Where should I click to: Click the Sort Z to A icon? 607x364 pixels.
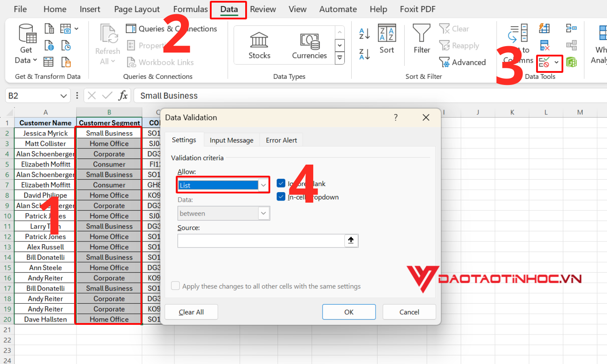click(365, 54)
